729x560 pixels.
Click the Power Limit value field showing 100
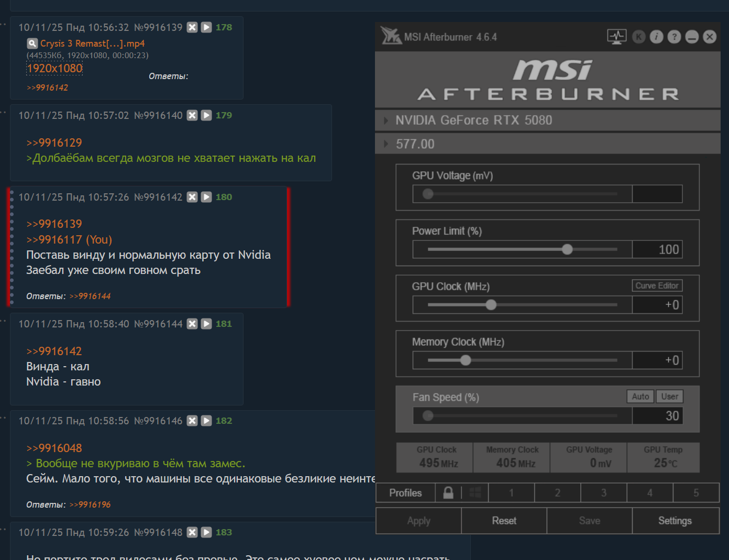[657, 249]
